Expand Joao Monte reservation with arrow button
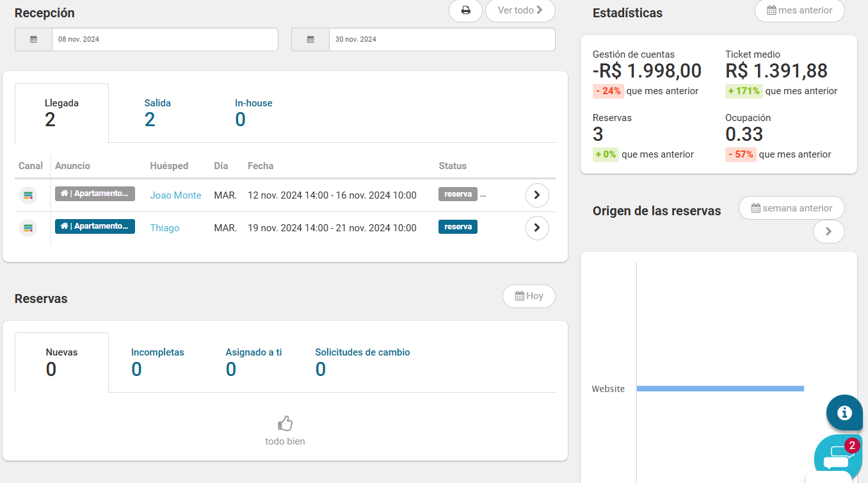 (537, 195)
